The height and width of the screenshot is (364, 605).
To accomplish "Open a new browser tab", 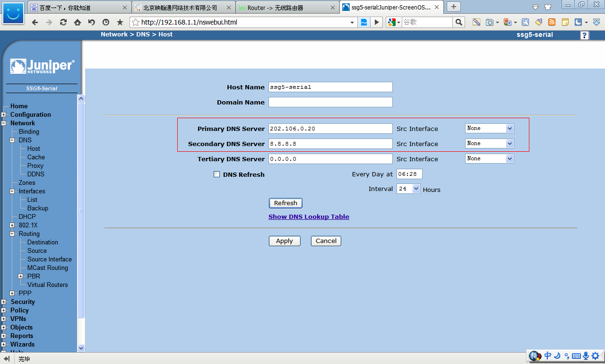I will (x=454, y=7).
